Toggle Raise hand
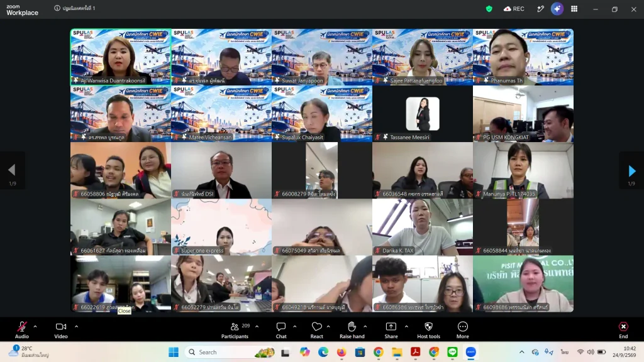This screenshot has height=362, width=644. pos(352,329)
